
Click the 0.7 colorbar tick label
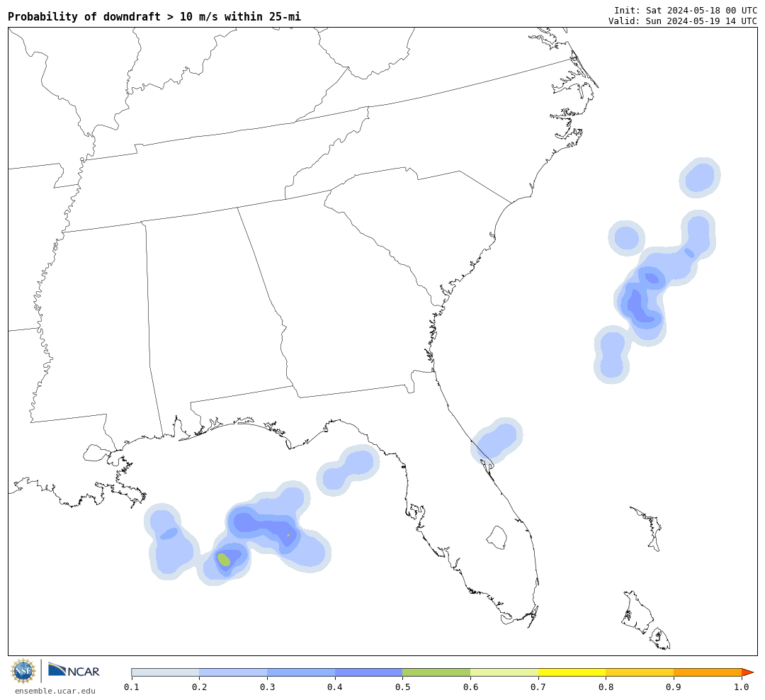pos(538,687)
